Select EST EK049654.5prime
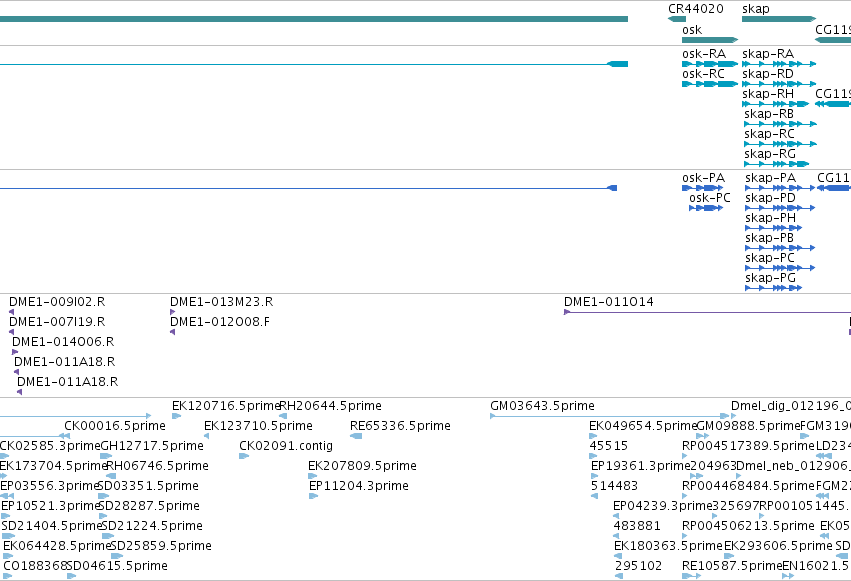 point(593,436)
